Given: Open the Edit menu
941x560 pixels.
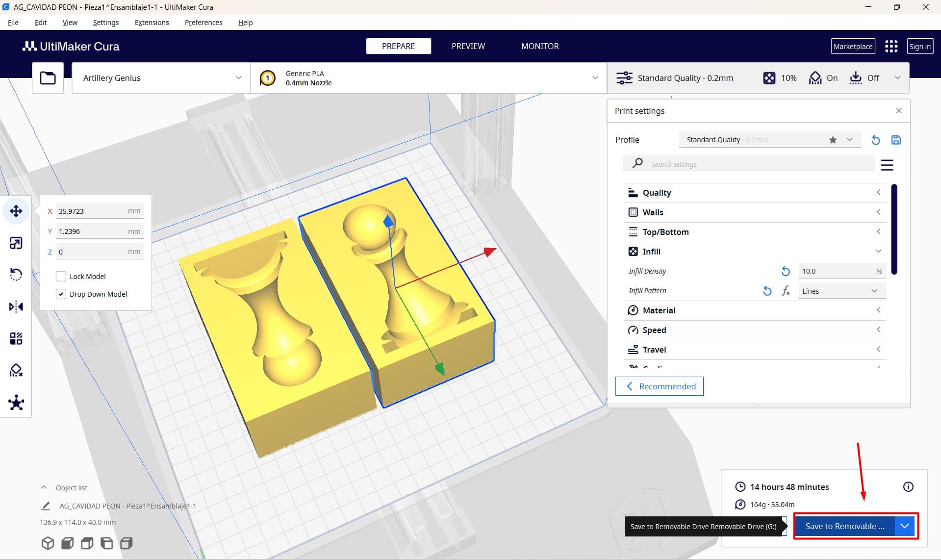Looking at the screenshot, I should click(41, 23).
